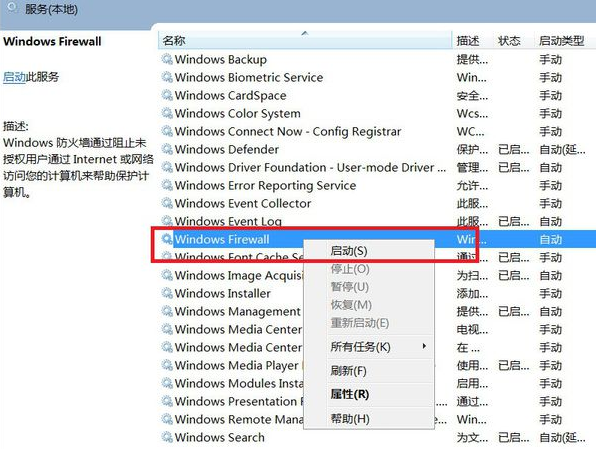The width and height of the screenshot is (596, 451).
Task: Select 刷新(F) in the context menu
Action: point(348,370)
